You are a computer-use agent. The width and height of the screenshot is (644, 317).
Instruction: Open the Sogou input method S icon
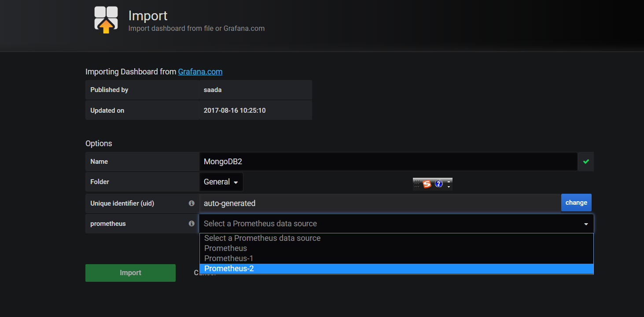point(427,184)
